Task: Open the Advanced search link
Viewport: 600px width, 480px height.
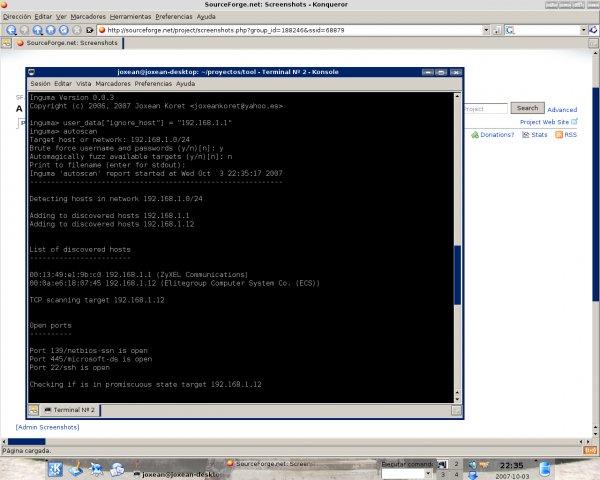Action: [561, 110]
